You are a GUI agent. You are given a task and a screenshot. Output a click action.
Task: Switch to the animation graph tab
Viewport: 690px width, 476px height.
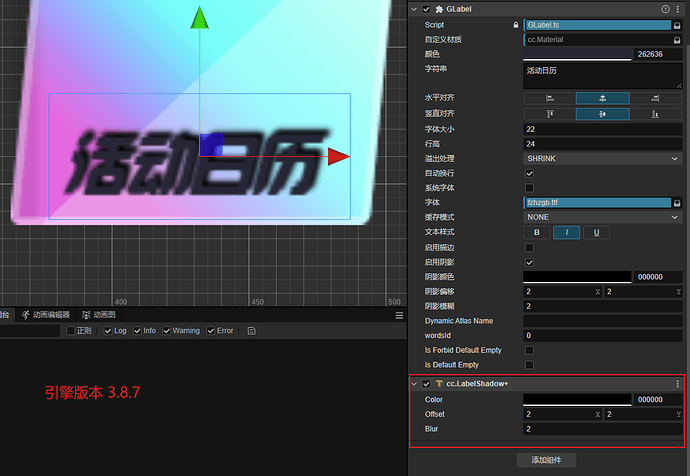tap(99, 315)
